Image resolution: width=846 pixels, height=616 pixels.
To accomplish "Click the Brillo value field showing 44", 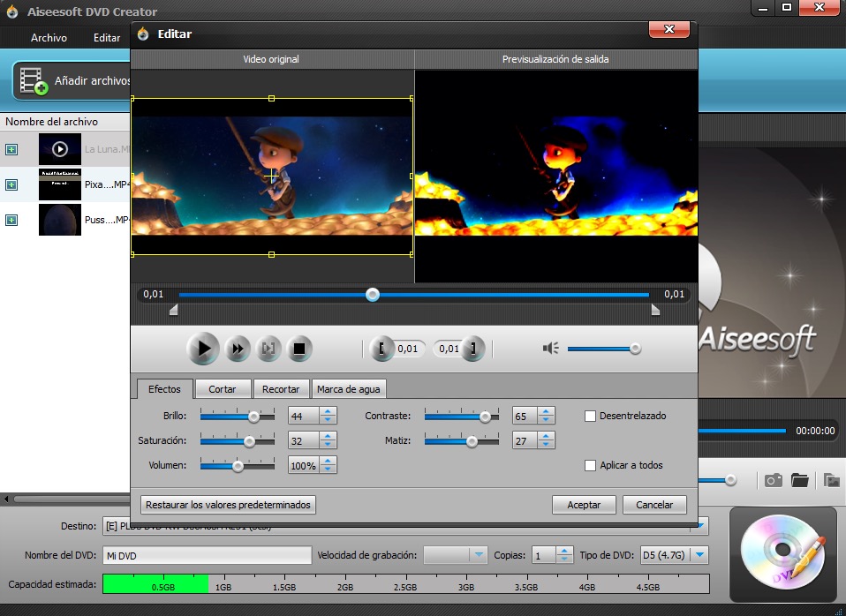I will click(304, 416).
